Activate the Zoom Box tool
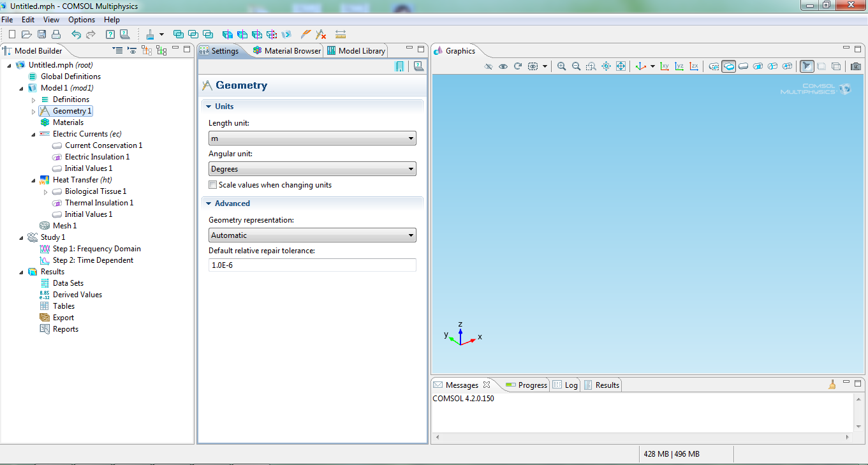Screen dimensions: 868x465 pos(591,66)
